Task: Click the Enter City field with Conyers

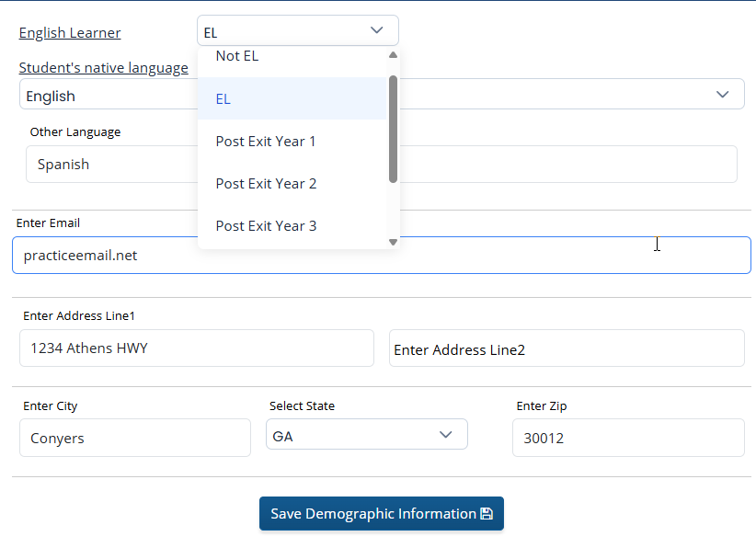Action: click(x=134, y=439)
